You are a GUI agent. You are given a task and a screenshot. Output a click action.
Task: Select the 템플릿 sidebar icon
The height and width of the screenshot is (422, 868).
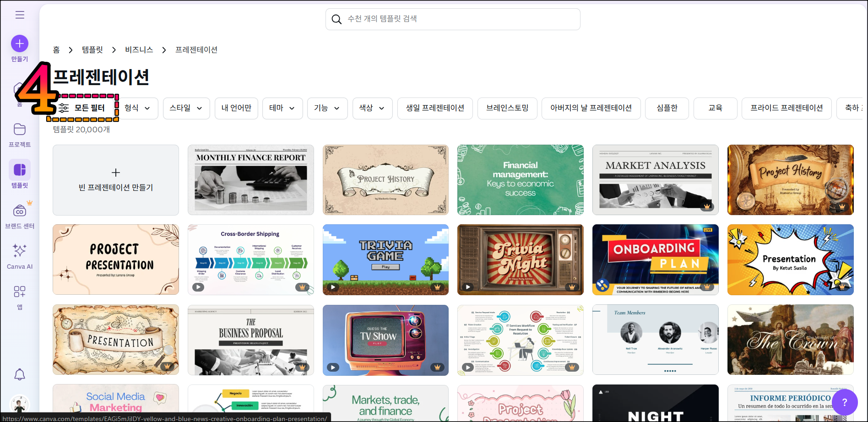tap(20, 170)
